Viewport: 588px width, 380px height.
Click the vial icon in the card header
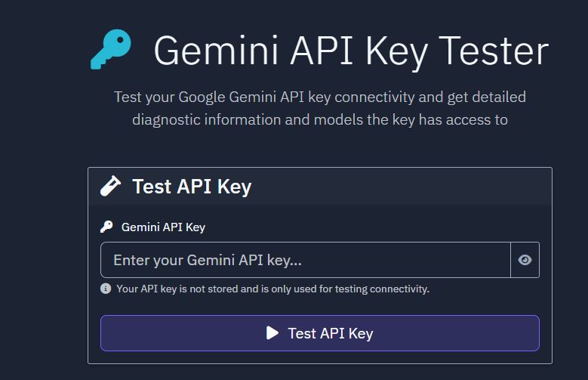(x=111, y=187)
